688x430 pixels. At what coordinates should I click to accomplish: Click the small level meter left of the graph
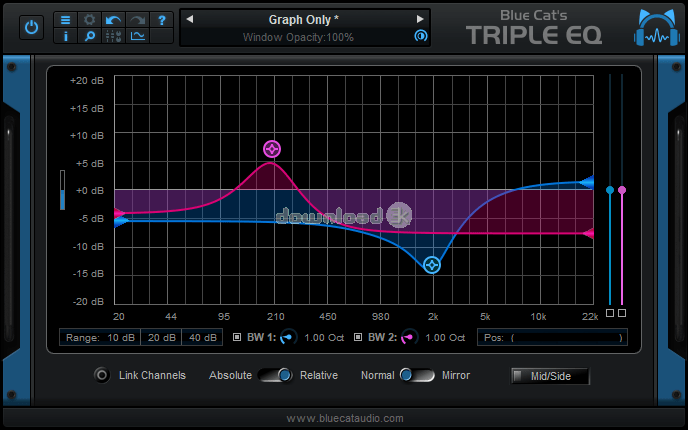tap(62, 190)
